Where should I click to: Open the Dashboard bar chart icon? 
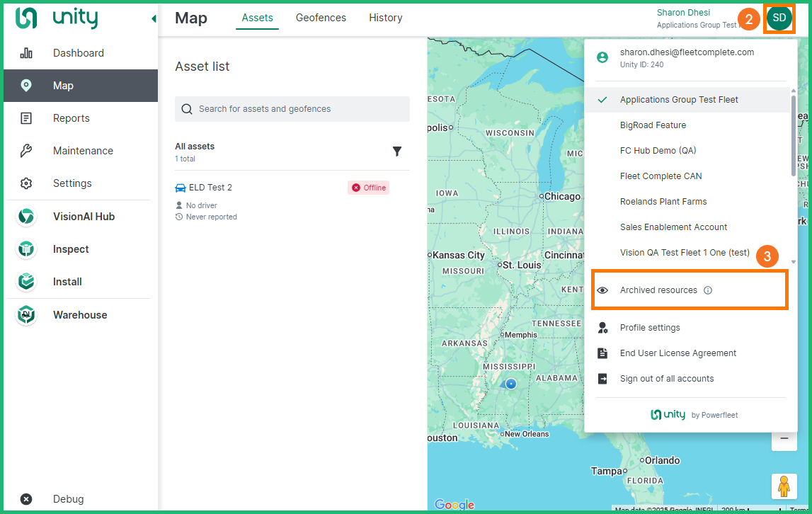tap(26, 53)
